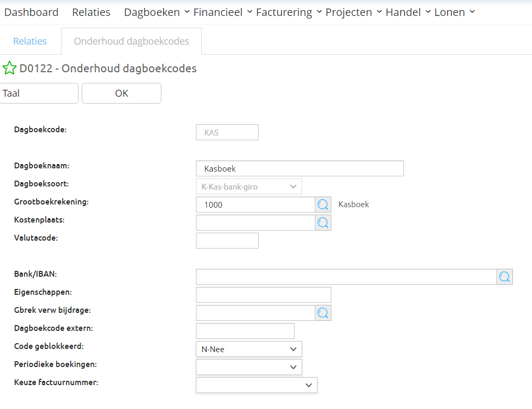
Task: Expand the Facturering menu
Action: click(x=289, y=12)
